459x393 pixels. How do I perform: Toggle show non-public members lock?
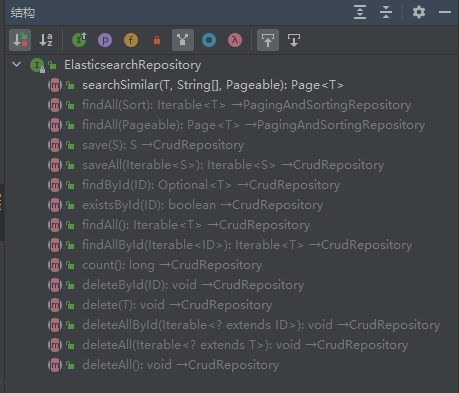[157, 40]
